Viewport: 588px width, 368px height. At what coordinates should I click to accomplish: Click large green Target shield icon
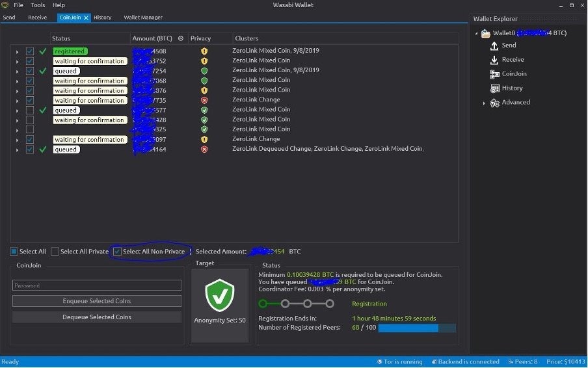point(220,296)
